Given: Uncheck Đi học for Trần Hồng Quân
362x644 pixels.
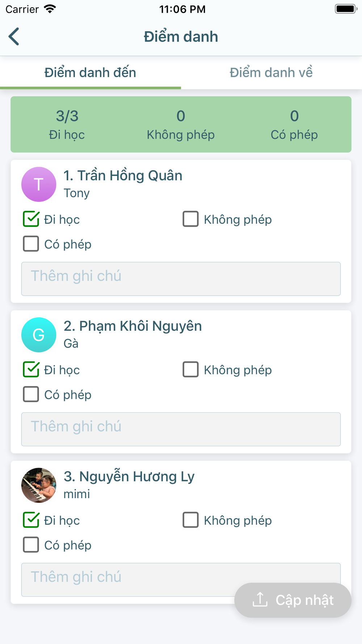Looking at the screenshot, I should point(31,219).
